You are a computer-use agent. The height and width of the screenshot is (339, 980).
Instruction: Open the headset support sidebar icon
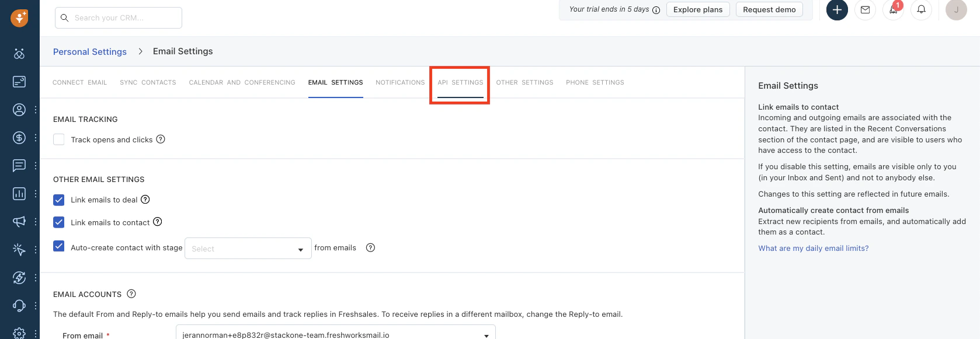tap(19, 306)
